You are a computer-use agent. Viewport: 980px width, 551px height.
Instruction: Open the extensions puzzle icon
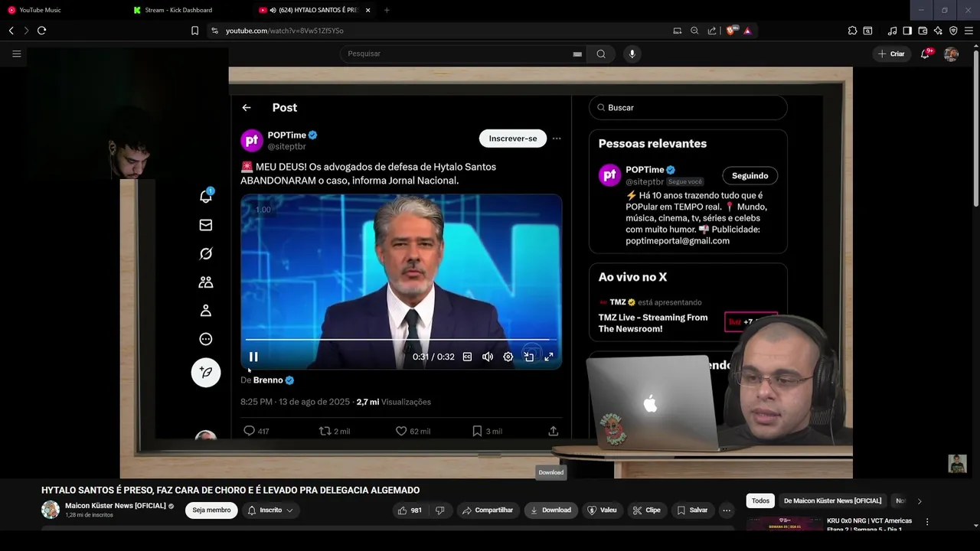coord(852,31)
